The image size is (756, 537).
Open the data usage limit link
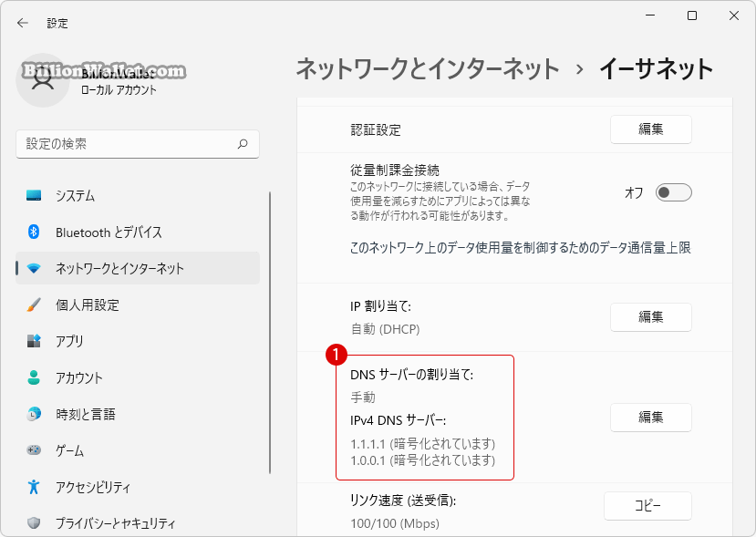[x=520, y=248]
